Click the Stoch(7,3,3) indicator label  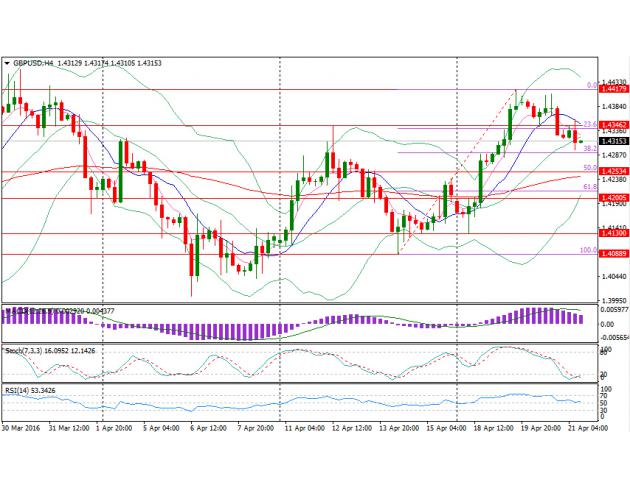pos(50,351)
